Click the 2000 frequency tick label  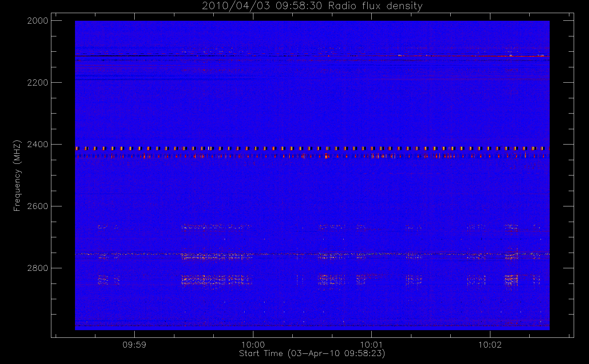coord(38,21)
